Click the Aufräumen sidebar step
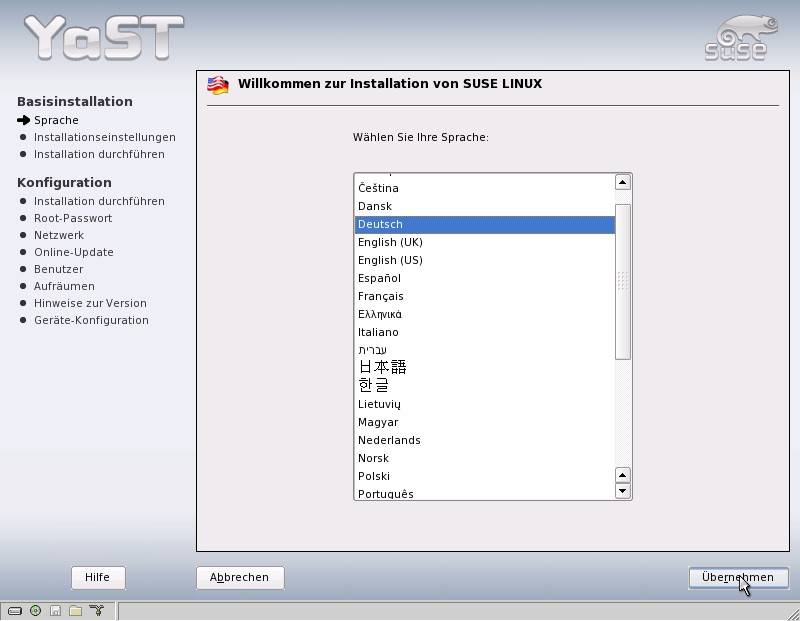 point(64,286)
